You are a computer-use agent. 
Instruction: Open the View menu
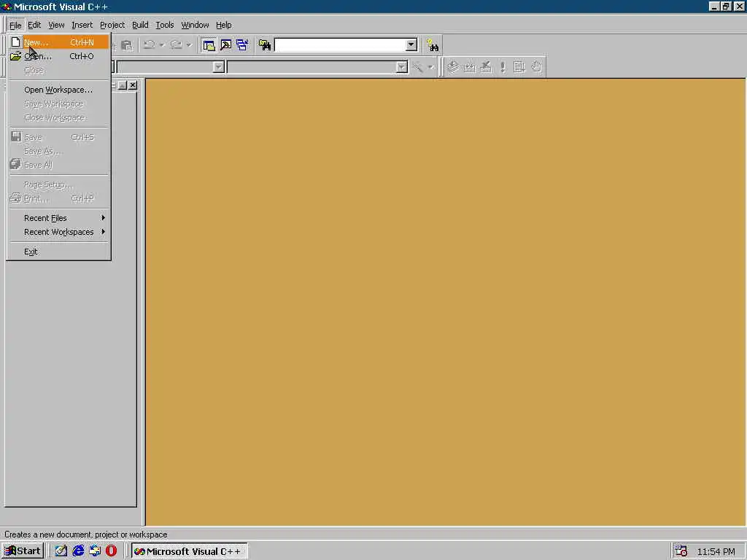point(56,25)
